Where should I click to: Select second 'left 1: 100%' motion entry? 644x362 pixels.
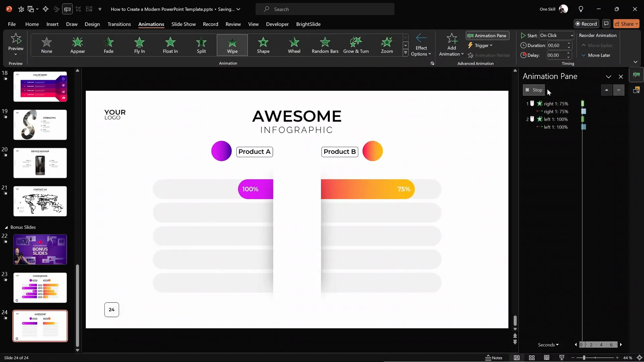coord(556,127)
